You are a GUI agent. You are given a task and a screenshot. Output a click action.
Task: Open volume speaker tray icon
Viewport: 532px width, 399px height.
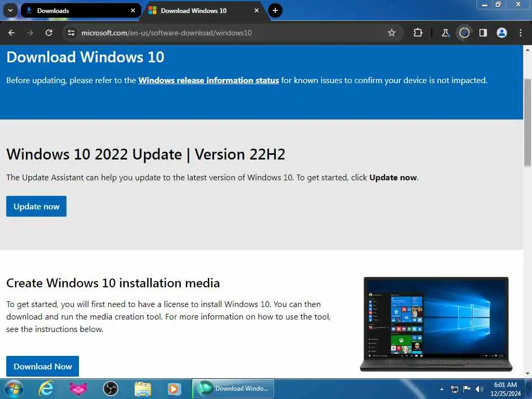(479, 389)
